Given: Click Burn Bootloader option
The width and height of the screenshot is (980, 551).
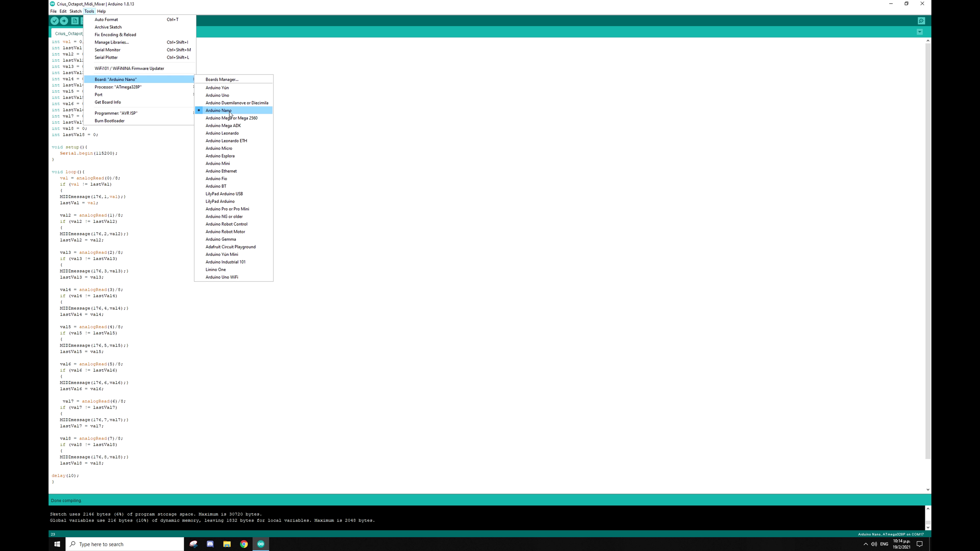Looking at the screenshot, I should [109, 121].
